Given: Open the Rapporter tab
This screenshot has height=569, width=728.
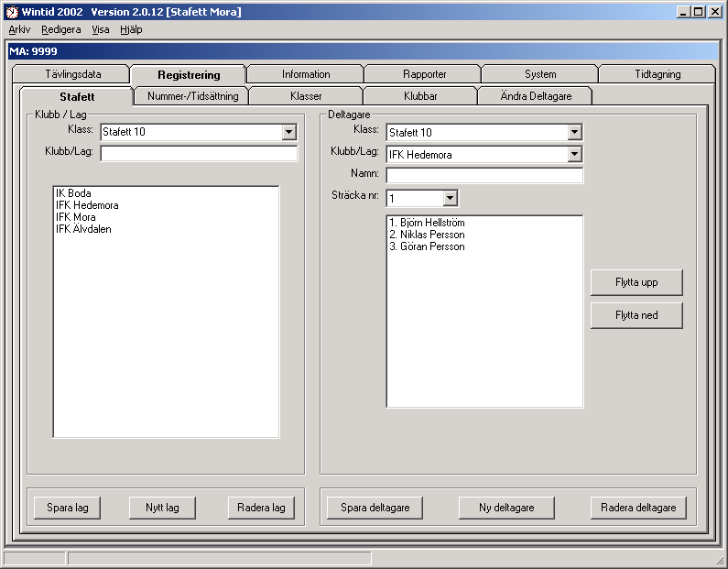Looking at the screenshot, I should pos(424,74).
